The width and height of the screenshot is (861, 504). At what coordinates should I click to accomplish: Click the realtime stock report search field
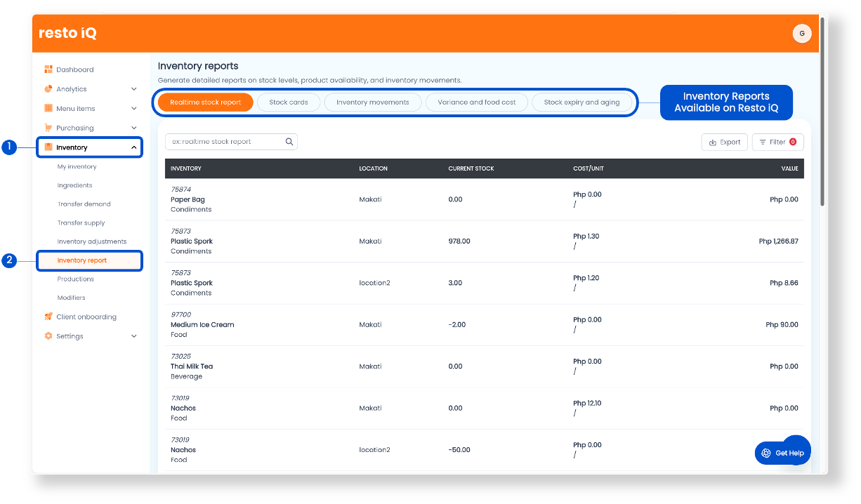tap(231, 142)
